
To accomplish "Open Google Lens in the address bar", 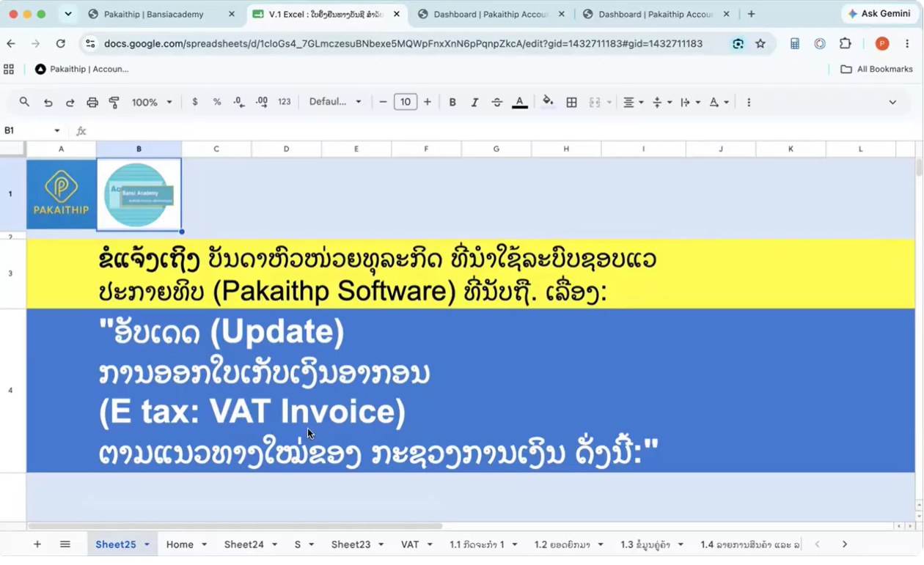I will [738, 44].
